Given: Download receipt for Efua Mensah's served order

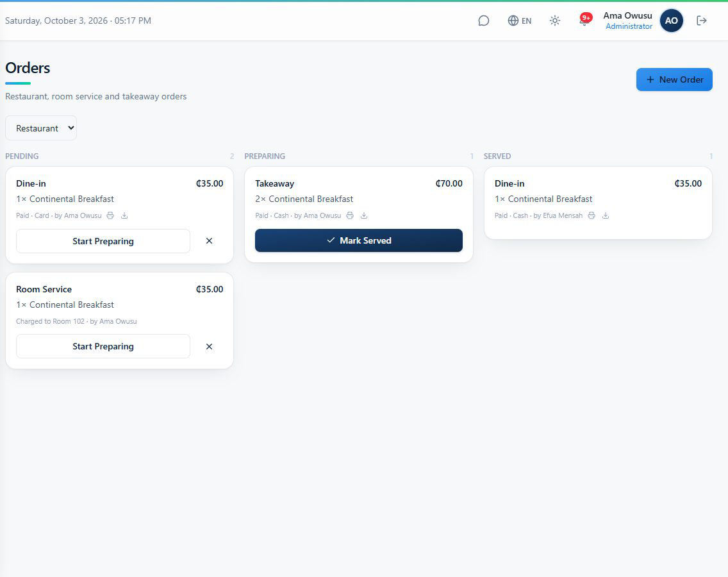Looking at the screenshot, I should [x=606, y=215].
